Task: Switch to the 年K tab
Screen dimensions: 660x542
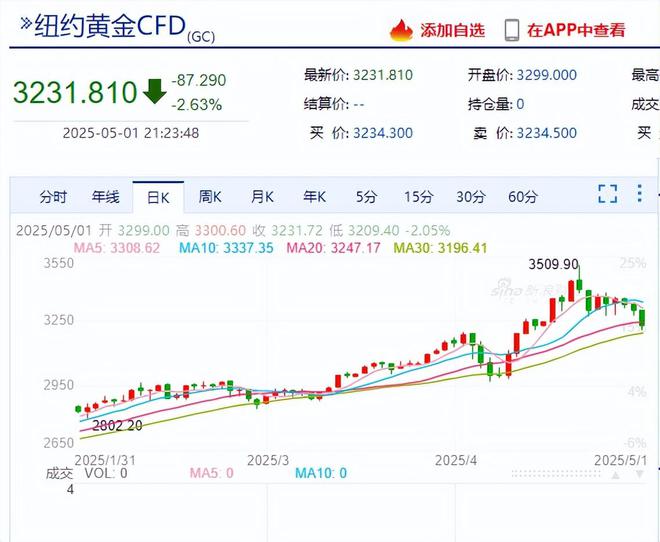Action: (x=315, y=197)
